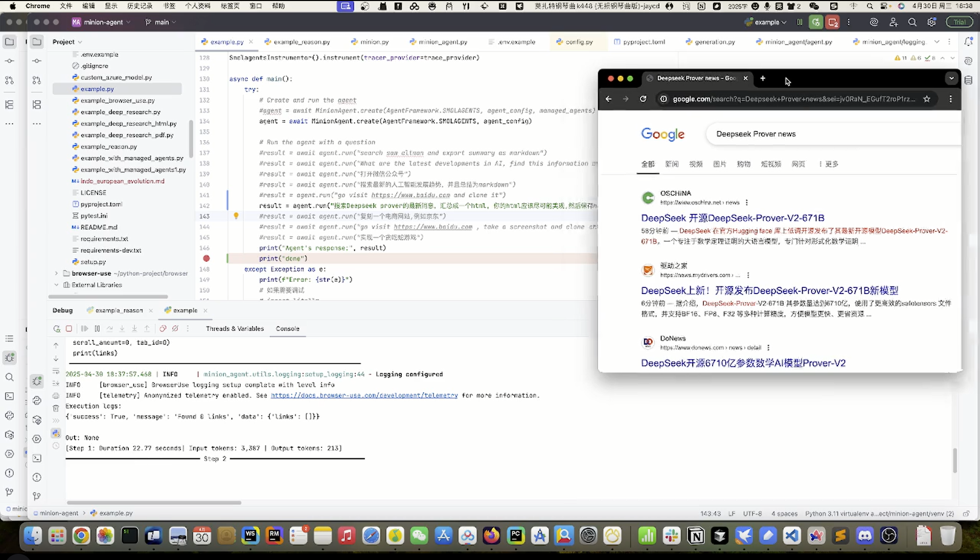Viewport: 980px width, 560px height.
Task: Click Python 3.11 virtualenv interpreter in status bar
Action: (879, 513)
